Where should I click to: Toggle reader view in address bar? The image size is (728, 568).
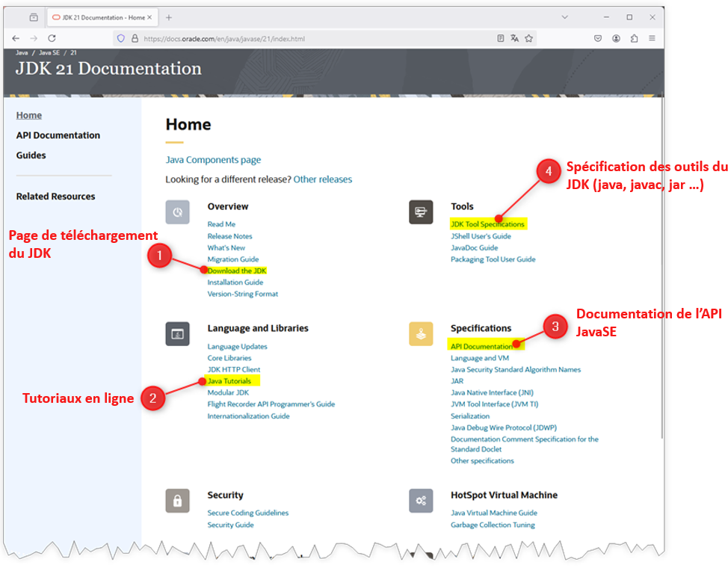point(500,38)
